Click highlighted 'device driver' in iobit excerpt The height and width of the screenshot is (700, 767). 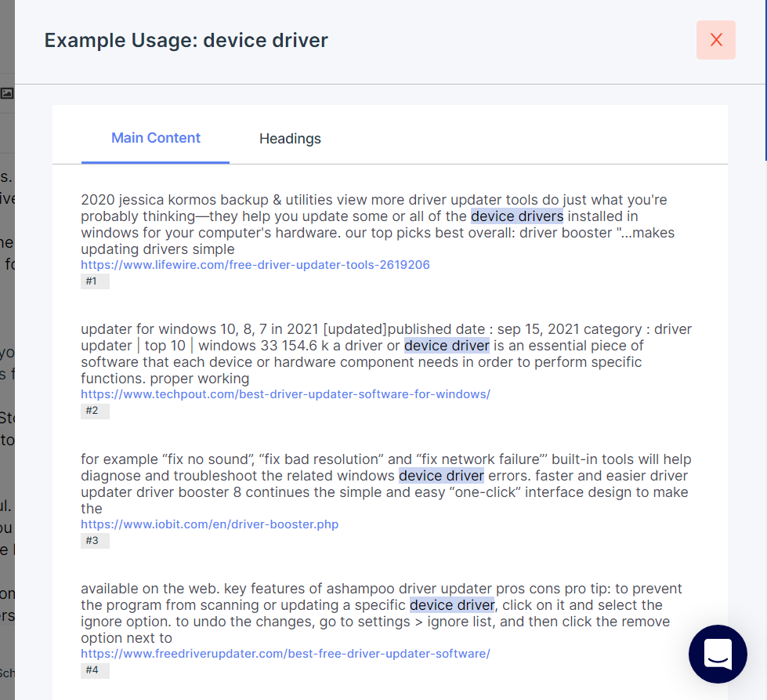coord(441,476)
